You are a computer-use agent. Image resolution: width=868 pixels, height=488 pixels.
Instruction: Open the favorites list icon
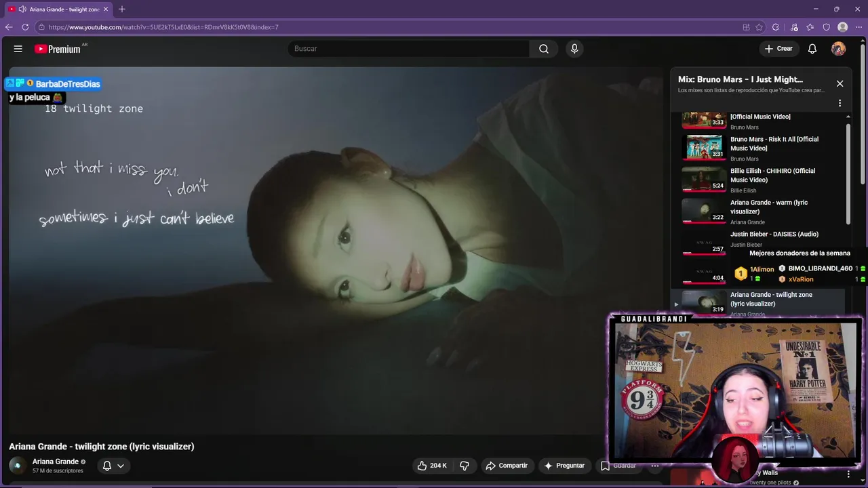810,27
